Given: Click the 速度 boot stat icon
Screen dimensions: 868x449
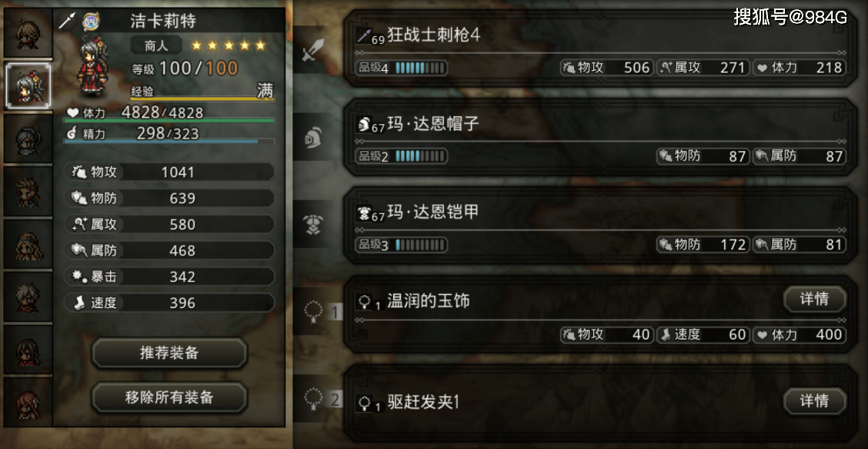Looking at the screenshot, I should click(76, 303).
